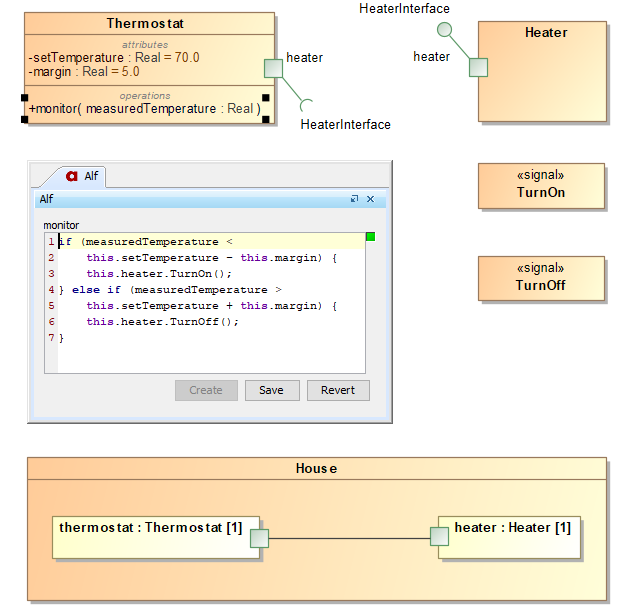Image resolution: width=631 pixels, height=610 pixels.
Task: Float the Alf panel using the detach icon
Action: [x=354, y=199]
